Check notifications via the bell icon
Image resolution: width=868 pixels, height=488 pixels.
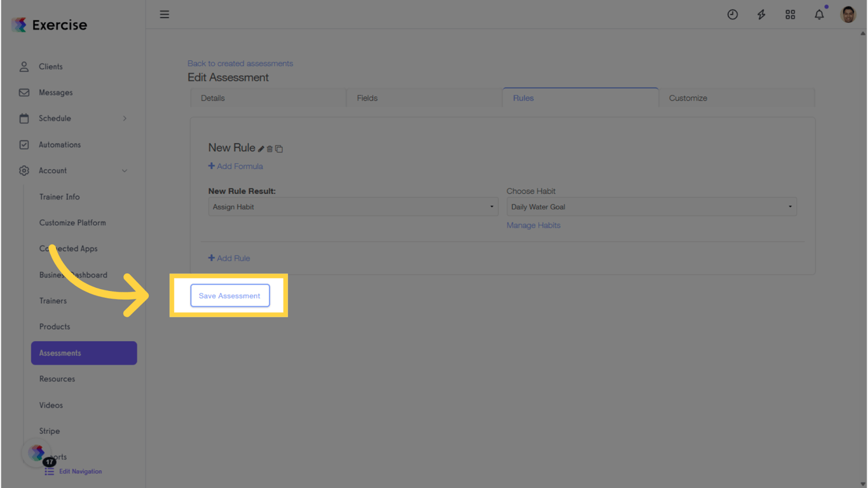[818, 14]
